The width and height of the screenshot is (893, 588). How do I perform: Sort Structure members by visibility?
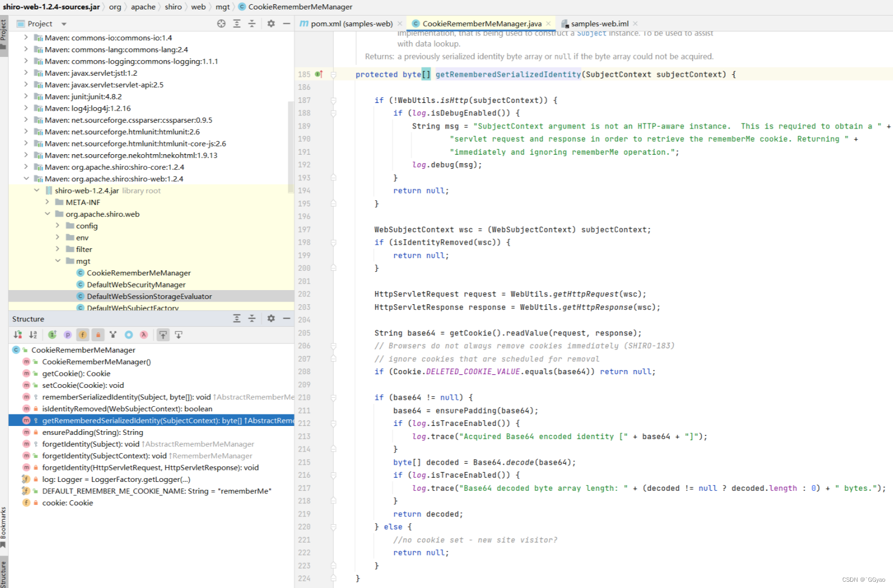pos(18,335)
